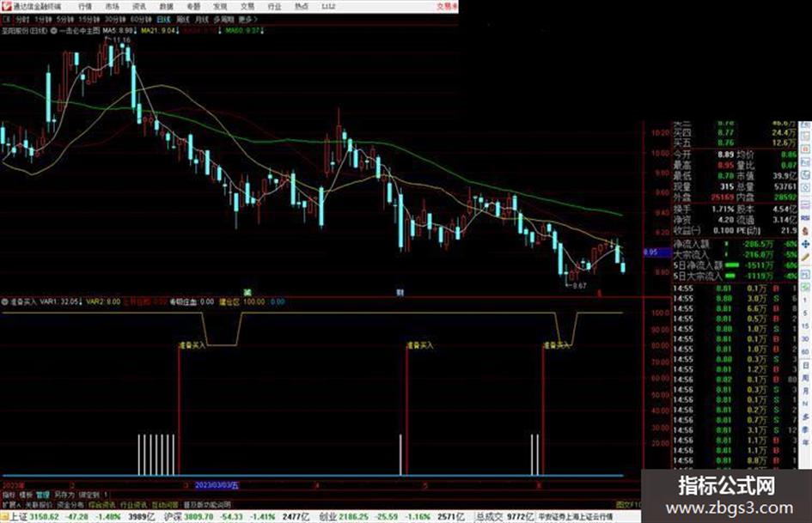Open the 行业资讯 tab

133,504
